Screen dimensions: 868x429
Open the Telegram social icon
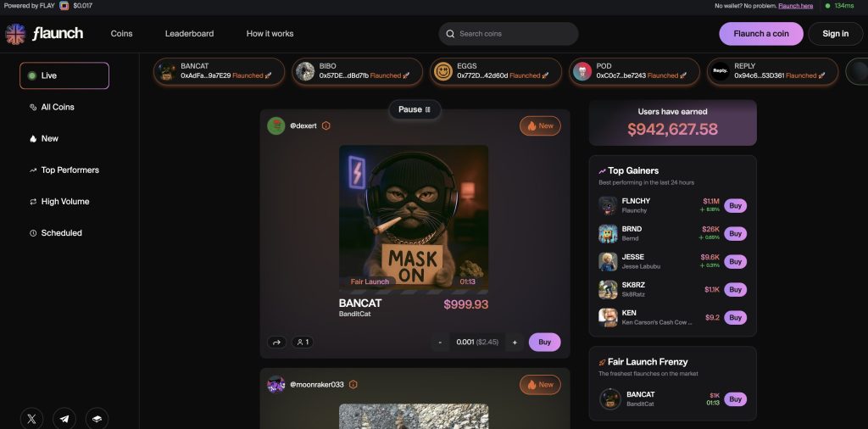coord(64,419)
